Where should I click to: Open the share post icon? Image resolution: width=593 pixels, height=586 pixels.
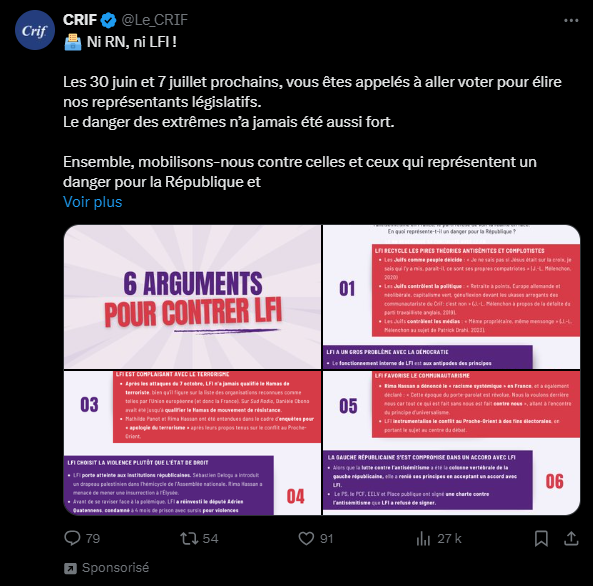click(x=571, y=538)
